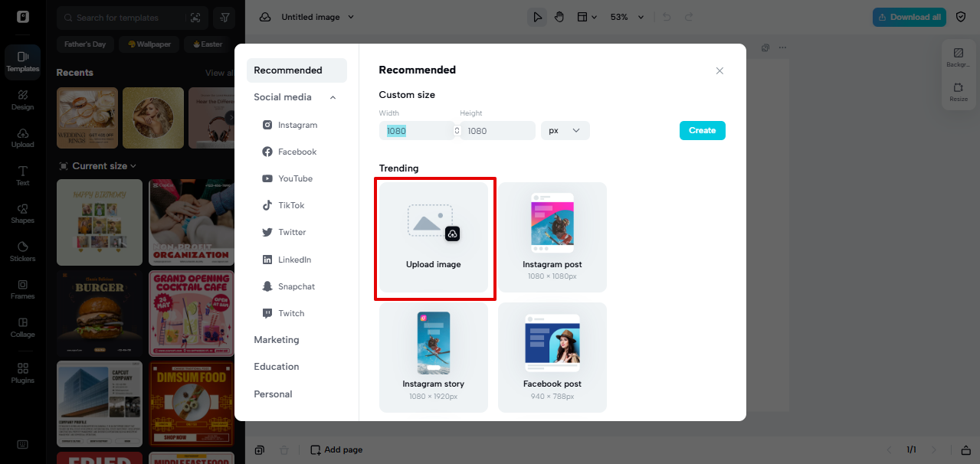Click the undo arrow
This screenshot has height=464, width=980.
click(x=666, y=17)
